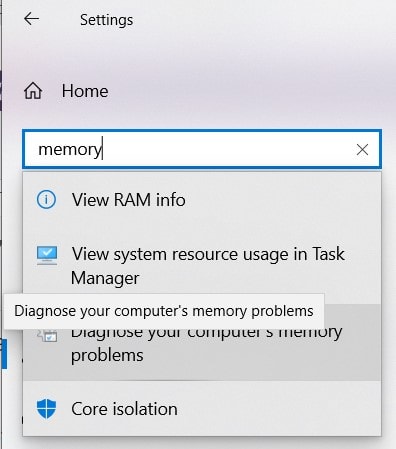
Task: Focus the search field containing "memory"
Action: (202, 149)
